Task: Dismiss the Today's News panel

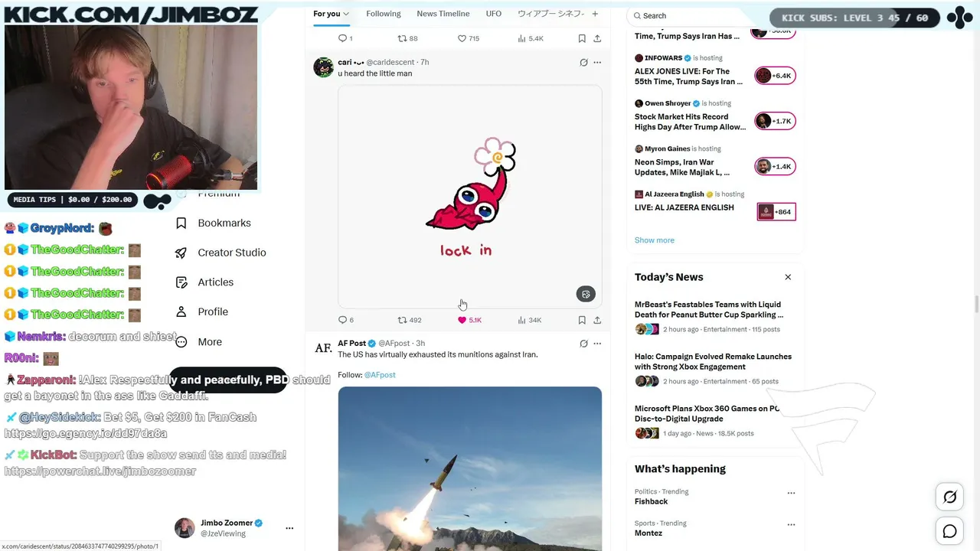Action: (x=788, y=277)
